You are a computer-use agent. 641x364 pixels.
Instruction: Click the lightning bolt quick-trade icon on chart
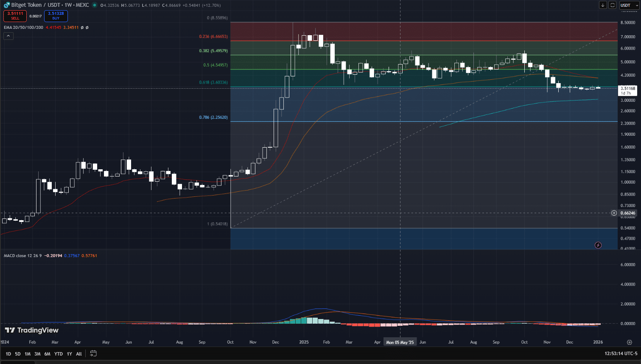[x=598, y=245]
